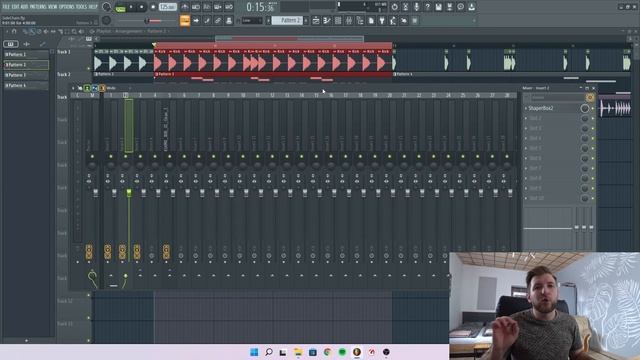
Task: Click the plug icon in toolbar
Action: (382, 20)
